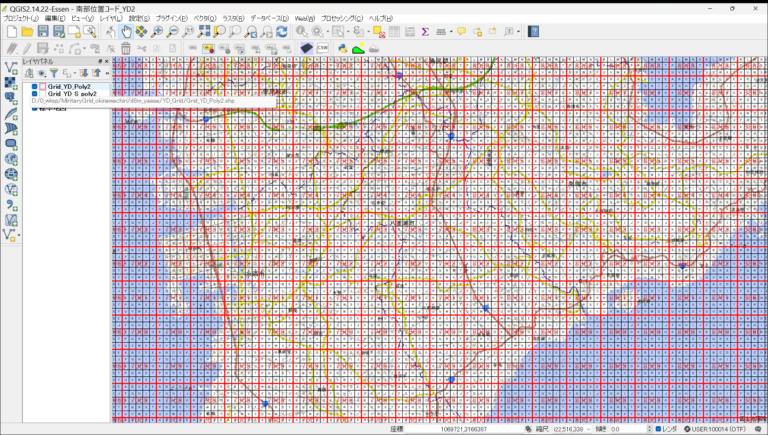This screenshot has height=435, width=768.
Task: Open the statistics summary sigma icon
Action: 425,32
